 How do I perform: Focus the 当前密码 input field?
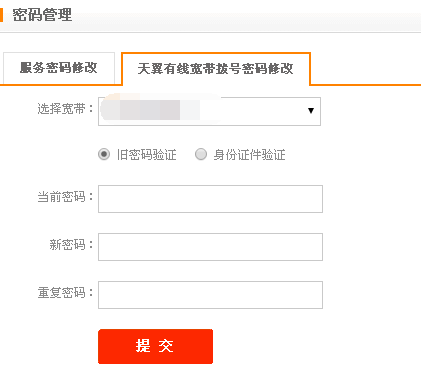pos(210,199)
